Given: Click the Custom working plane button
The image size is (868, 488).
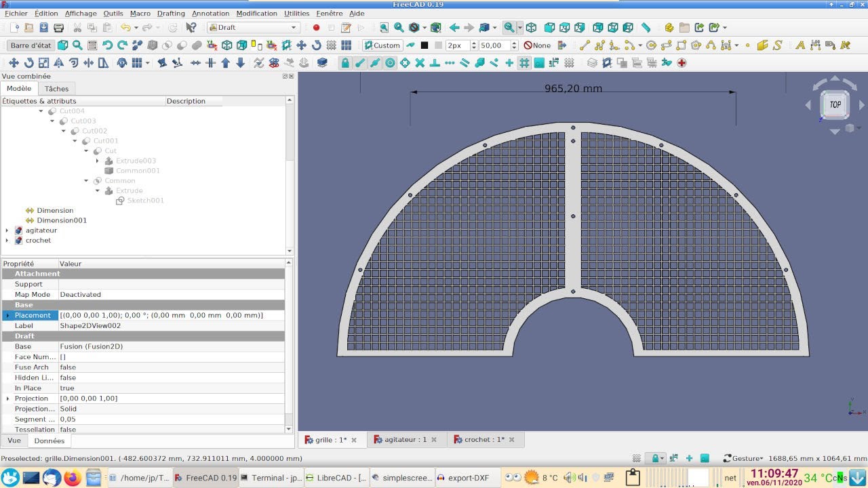Looking at the screenshot, I should (x=382, y=45).
